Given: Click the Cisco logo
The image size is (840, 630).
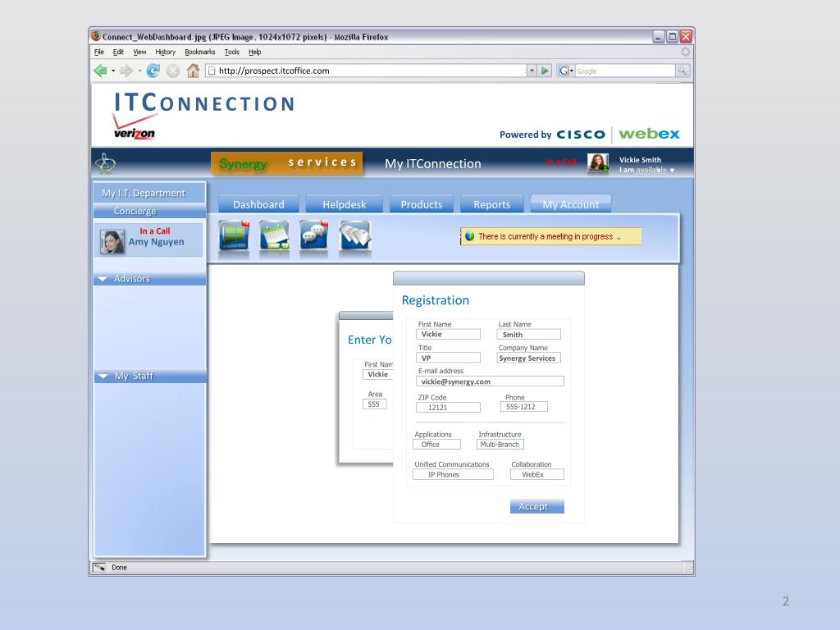Looking at the screenshot, I should click(581, 134).
